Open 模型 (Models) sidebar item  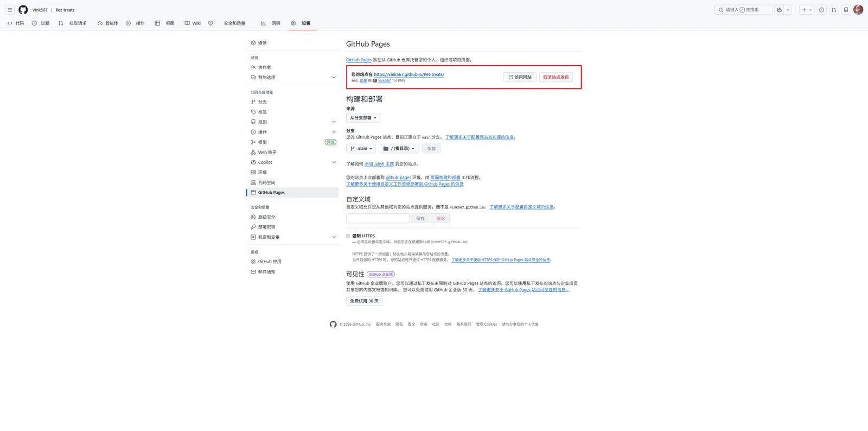(293, 142)
